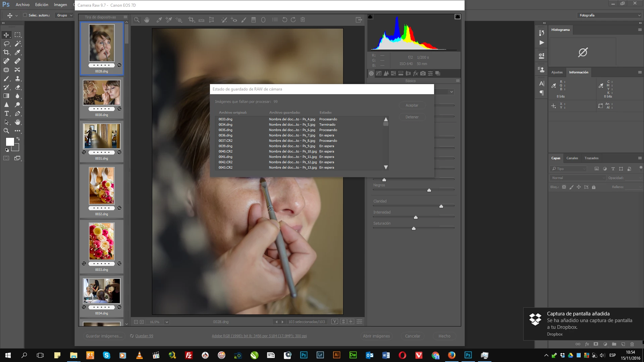Click the Detener button in save dialog
Viewport: 644px width, 362px height.
412,117
